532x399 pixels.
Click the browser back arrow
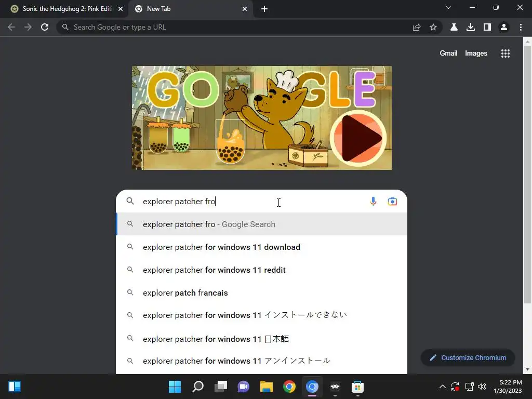(11, 27)
